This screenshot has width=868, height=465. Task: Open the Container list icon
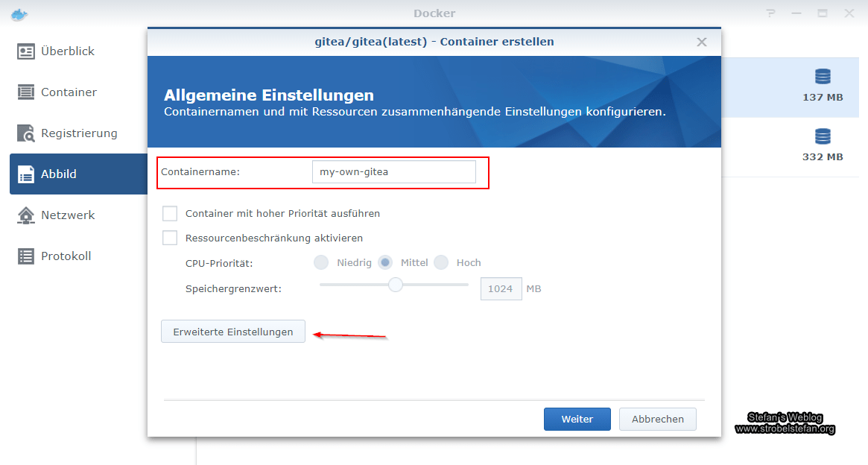26,92
